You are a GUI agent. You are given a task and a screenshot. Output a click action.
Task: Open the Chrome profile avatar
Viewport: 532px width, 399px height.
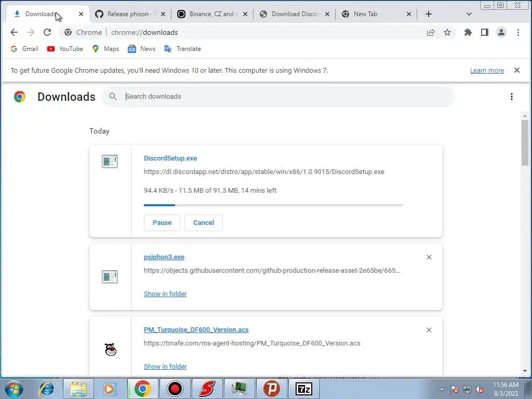[501, 32]
